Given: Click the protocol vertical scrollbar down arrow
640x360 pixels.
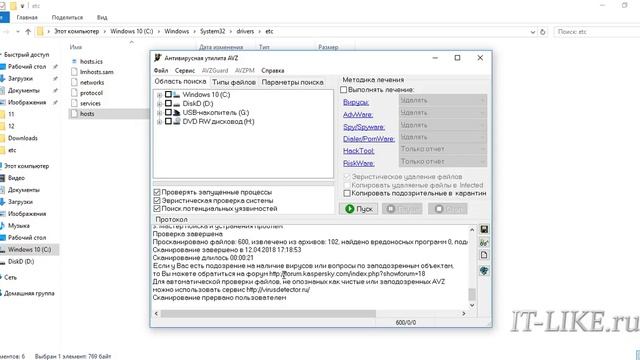Looking at the screenshot, I should tap(472, 305).
